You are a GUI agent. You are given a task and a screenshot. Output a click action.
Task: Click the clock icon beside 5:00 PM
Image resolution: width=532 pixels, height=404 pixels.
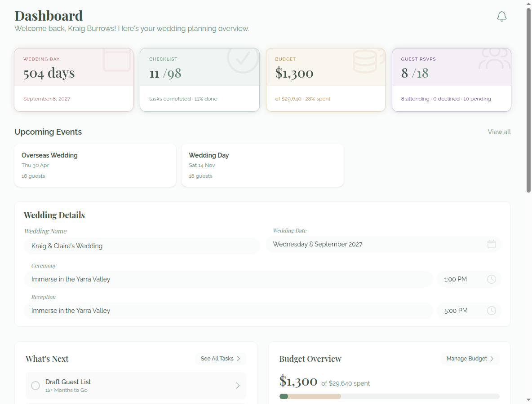491,311
